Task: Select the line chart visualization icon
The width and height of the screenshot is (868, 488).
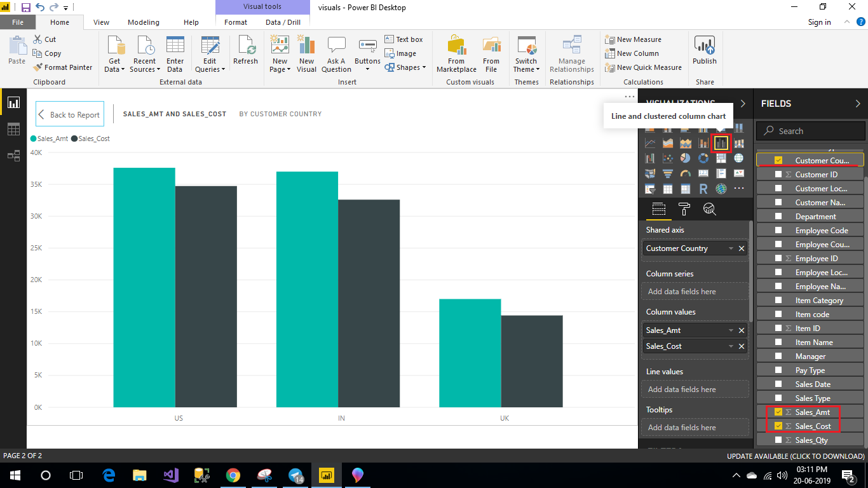Action: (x=650, y=142)
